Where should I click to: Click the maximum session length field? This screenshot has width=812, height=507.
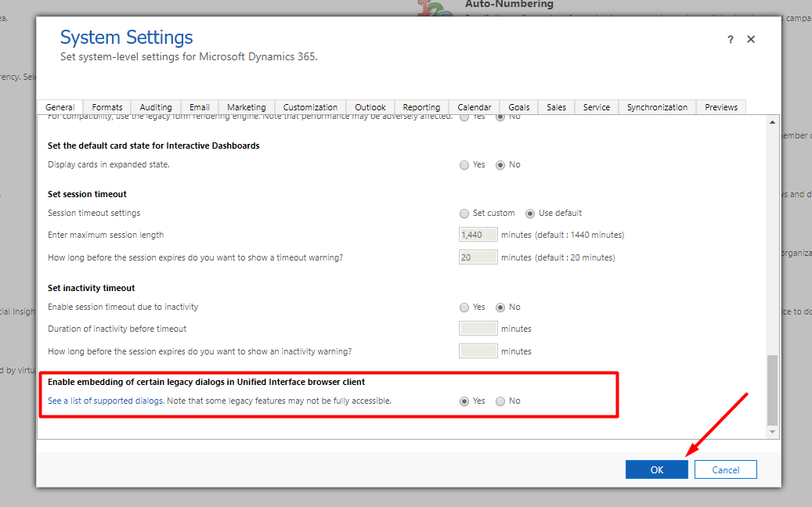pos(478,235)
